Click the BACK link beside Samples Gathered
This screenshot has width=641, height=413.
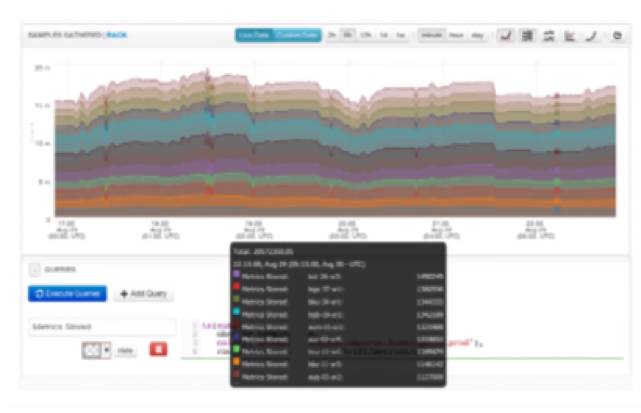pyautogui.click(x=117, y=35)
